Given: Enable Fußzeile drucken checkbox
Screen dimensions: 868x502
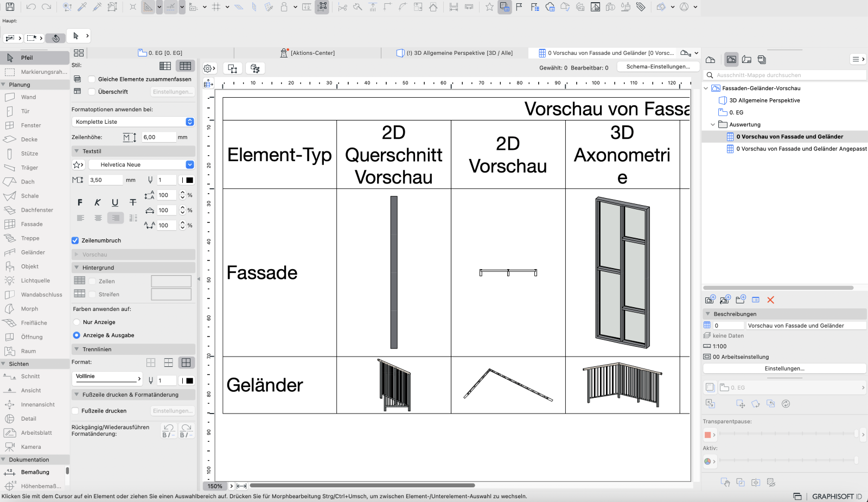Looking at the screenshot, I should [75, 411].
